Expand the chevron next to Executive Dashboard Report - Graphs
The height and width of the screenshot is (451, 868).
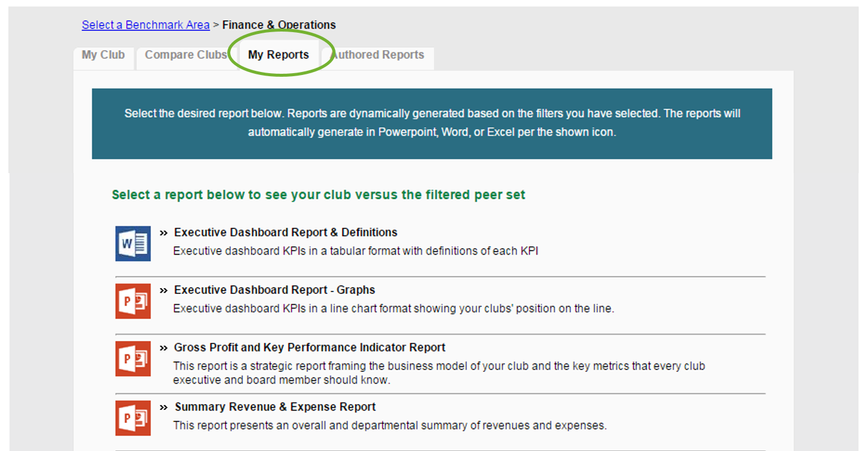[x=163, y=290]
